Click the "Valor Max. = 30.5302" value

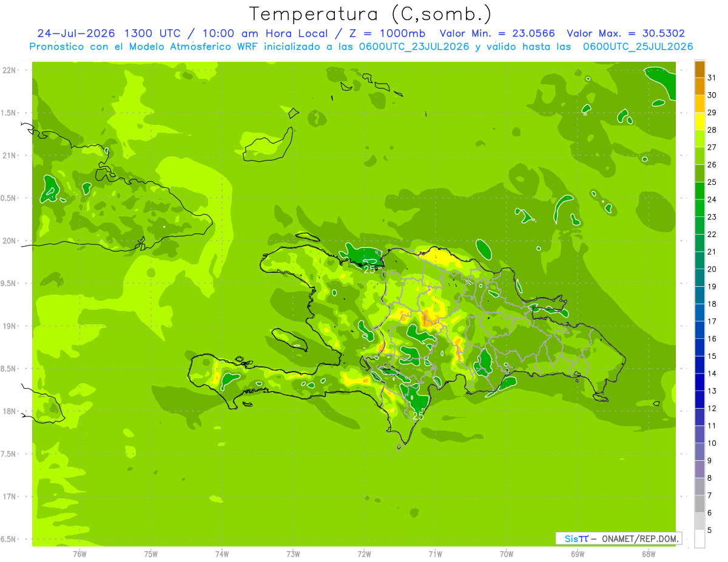coord(626,33)
